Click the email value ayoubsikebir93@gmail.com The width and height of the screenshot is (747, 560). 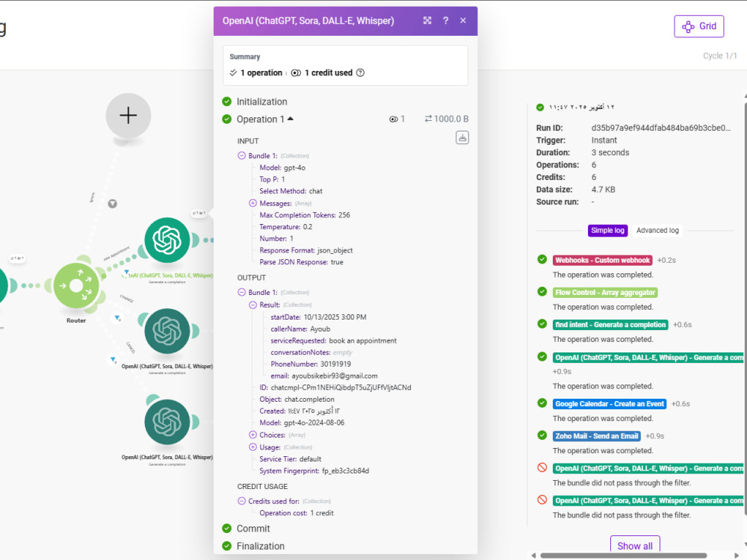(x=335, y=376)
